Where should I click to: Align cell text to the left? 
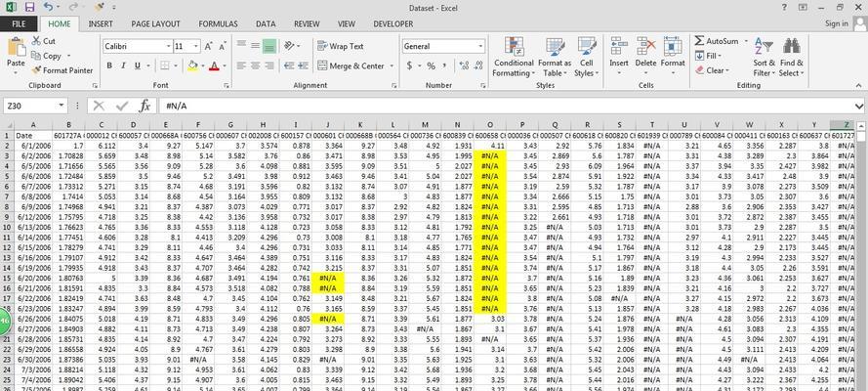click(x=241, y=65)
